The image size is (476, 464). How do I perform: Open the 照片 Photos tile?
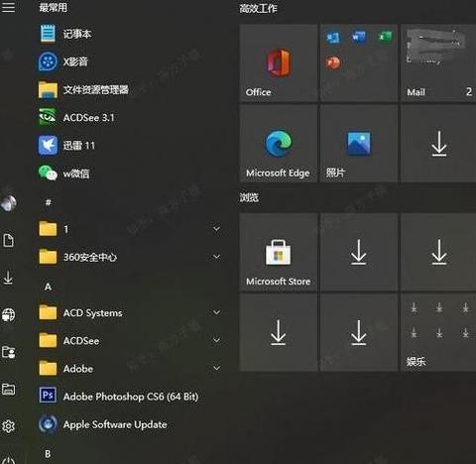click(x=359, y=144)
